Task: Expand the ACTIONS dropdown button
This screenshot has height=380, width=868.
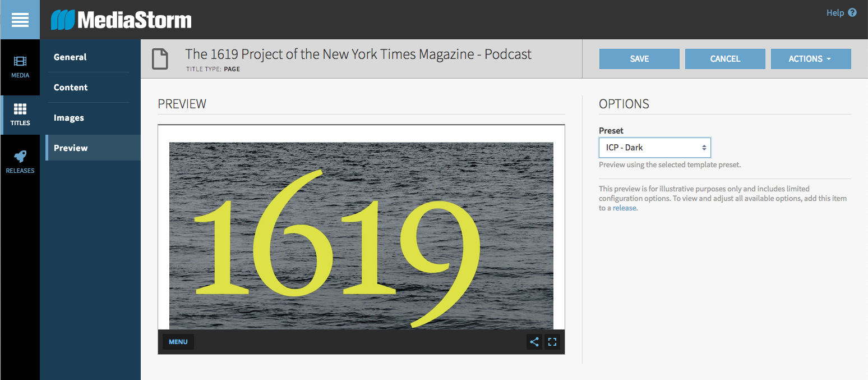Action: (x=810, y=59)
